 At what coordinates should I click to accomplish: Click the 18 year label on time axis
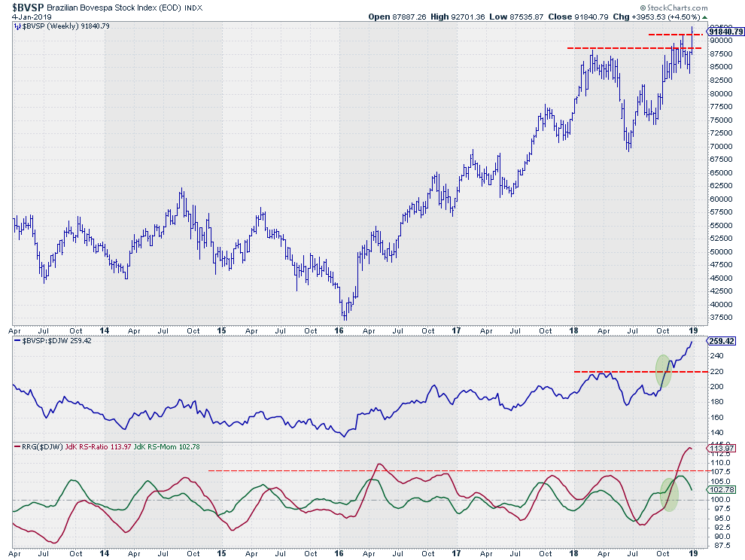(573, 330)
